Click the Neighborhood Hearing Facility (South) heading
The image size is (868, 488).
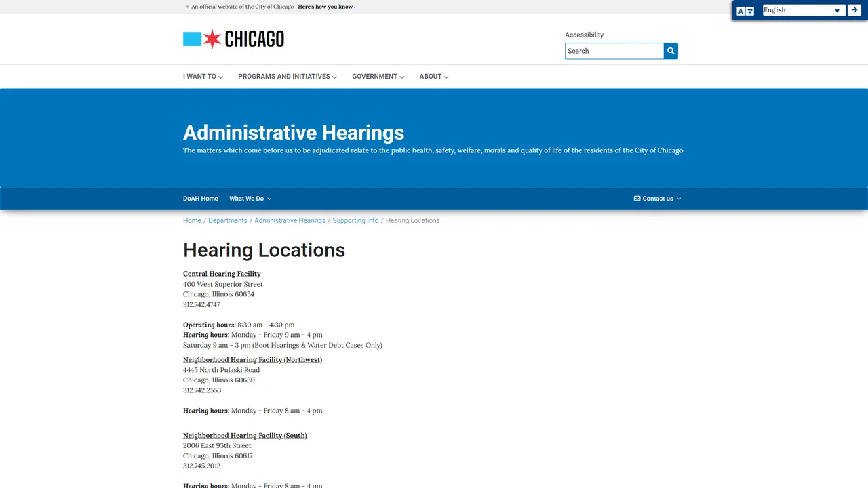[245, 436]
